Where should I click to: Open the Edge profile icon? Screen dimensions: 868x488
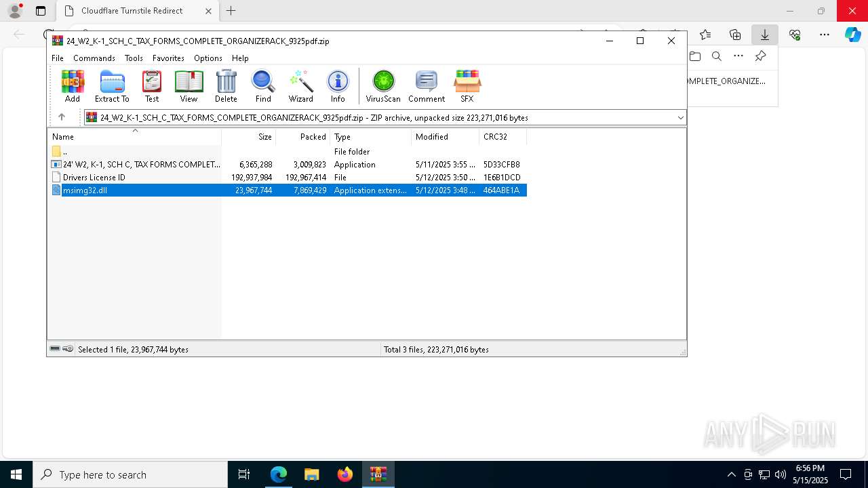15,11
